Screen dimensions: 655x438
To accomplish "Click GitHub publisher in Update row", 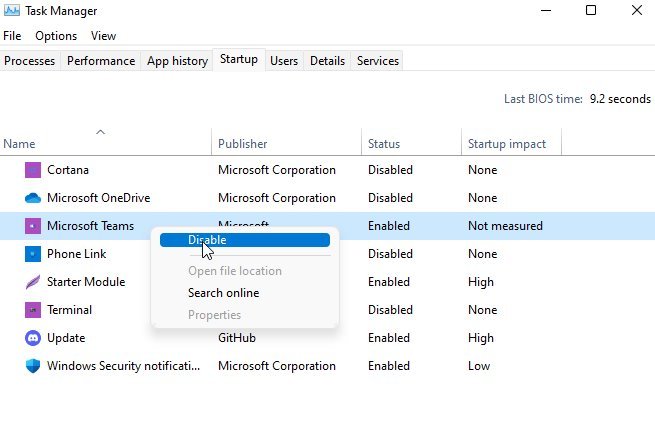I will [x=237, y=338].
